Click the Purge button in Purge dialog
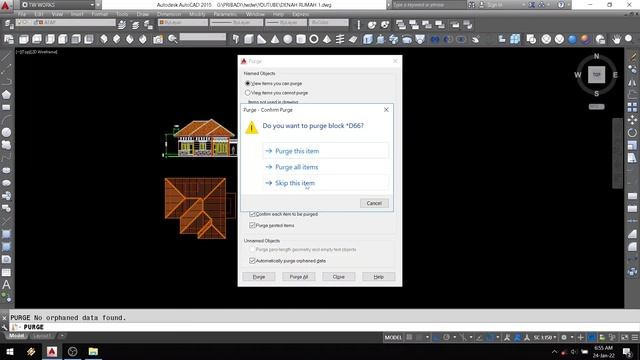Viewport: 640px width, 360px height. click(x=259, y=277)
